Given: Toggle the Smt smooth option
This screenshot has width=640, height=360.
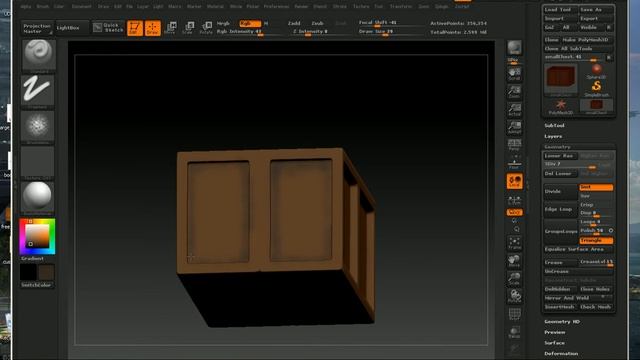Looking at the screenshot, I should coord(596,187).
